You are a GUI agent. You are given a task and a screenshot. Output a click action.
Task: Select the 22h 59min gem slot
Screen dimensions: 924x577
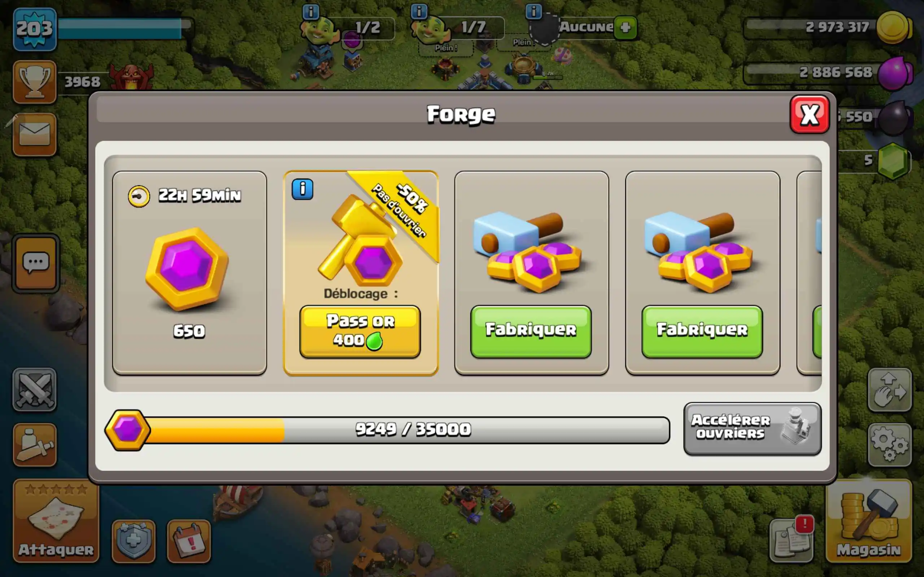(189, 273)
